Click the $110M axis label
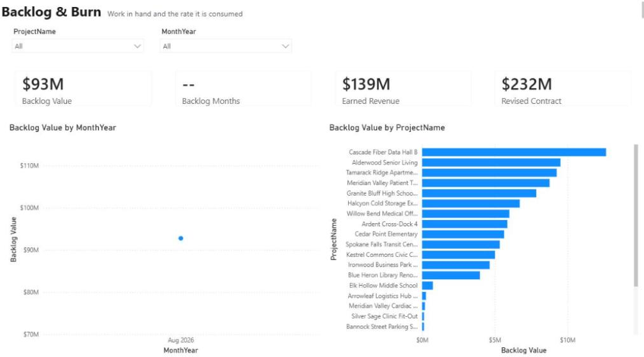This screenshot has width=644, height=357. click(x=29, y=166)
